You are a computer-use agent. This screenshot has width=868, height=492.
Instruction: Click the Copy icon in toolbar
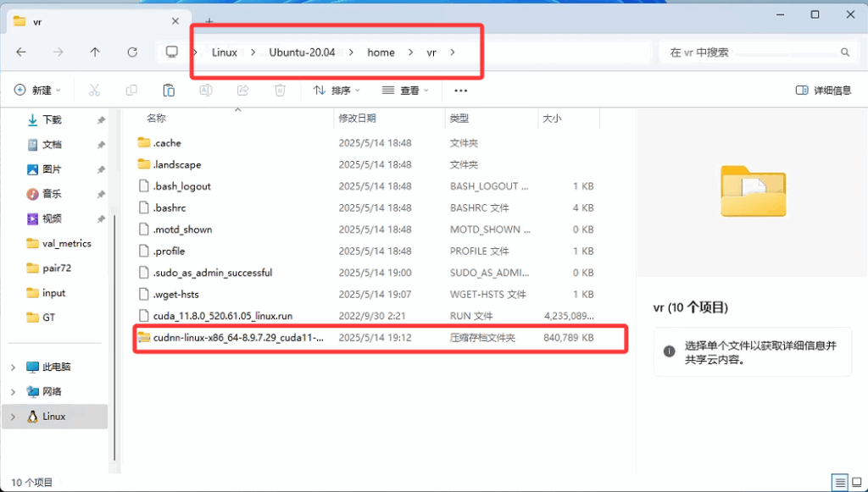(131, 91)
